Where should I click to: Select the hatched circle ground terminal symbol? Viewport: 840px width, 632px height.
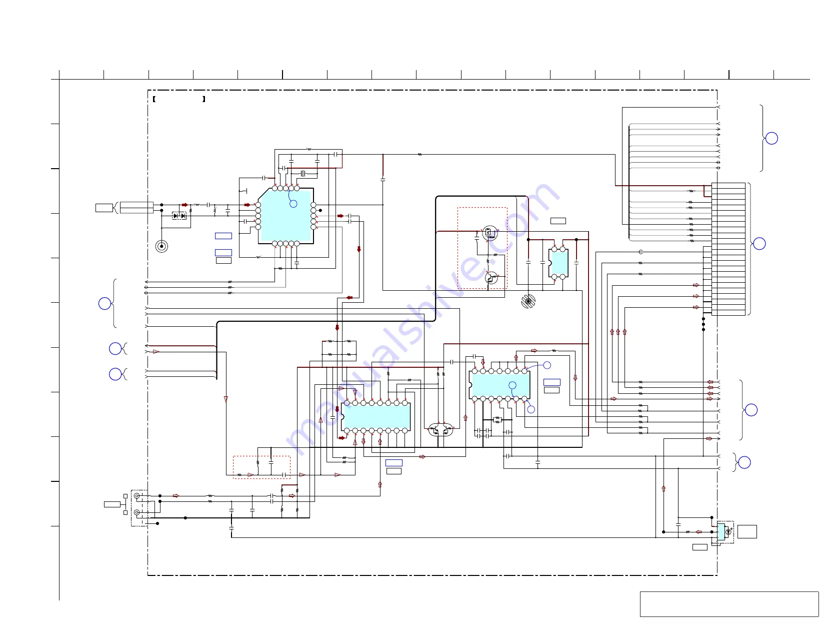click(x=528, y=301)
